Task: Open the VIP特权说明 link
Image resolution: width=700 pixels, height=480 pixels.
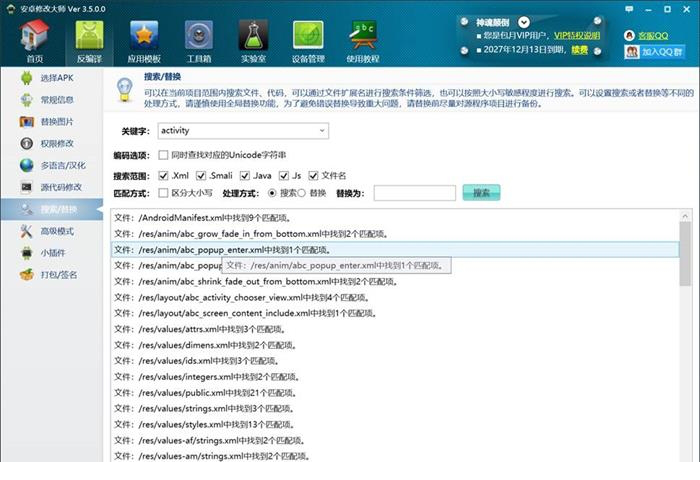Action: [577, 35]
